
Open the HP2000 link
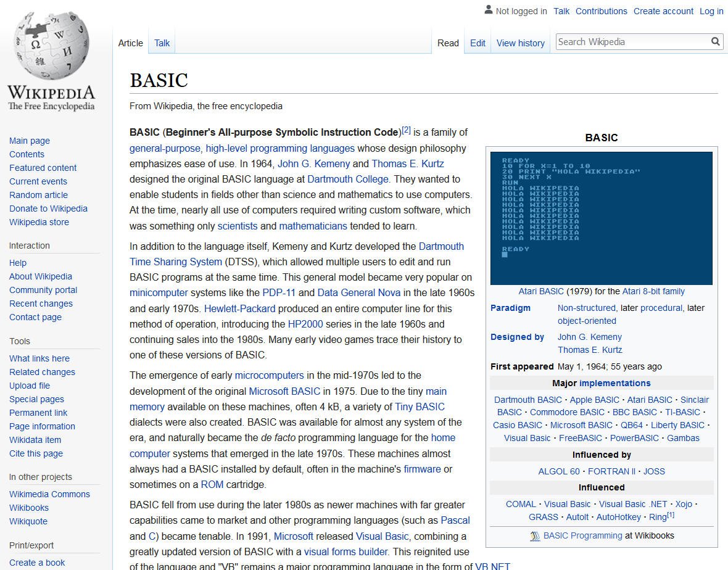[305, 324]
